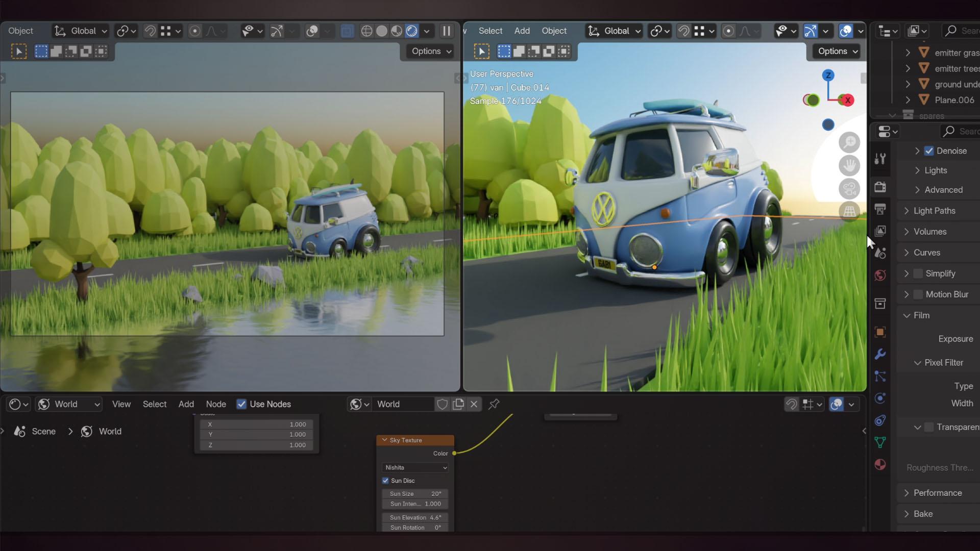The image size is (980, 551).
Task: Open the Modifiers wrench properties tab
Action: pos(880,354)
